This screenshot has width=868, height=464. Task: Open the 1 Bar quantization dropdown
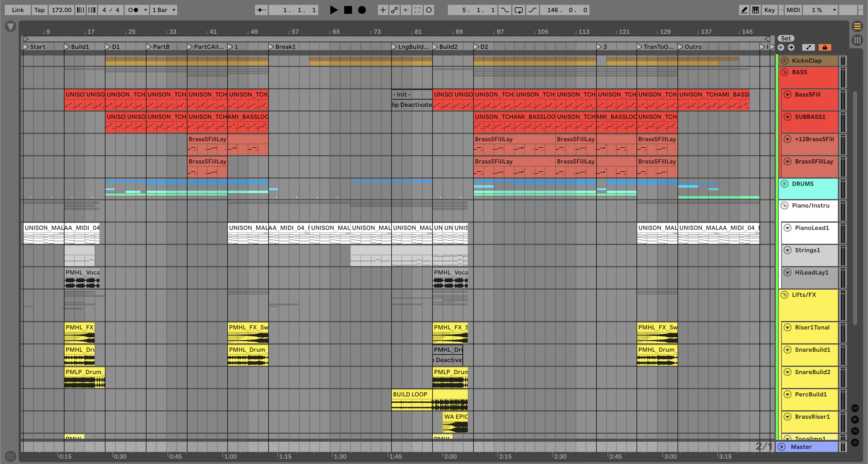(164, 10)
